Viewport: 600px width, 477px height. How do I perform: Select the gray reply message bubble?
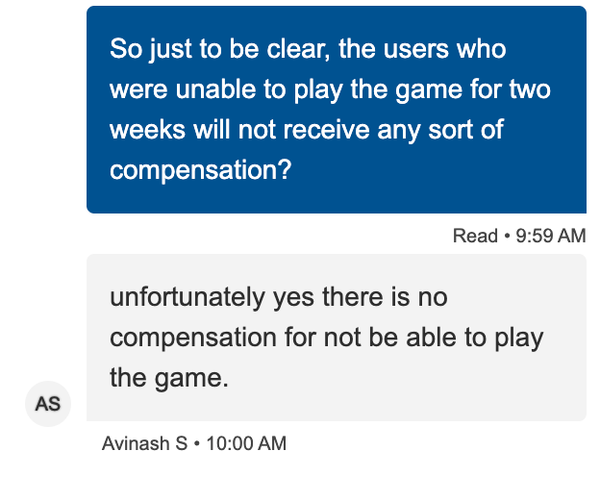(336, 337)
